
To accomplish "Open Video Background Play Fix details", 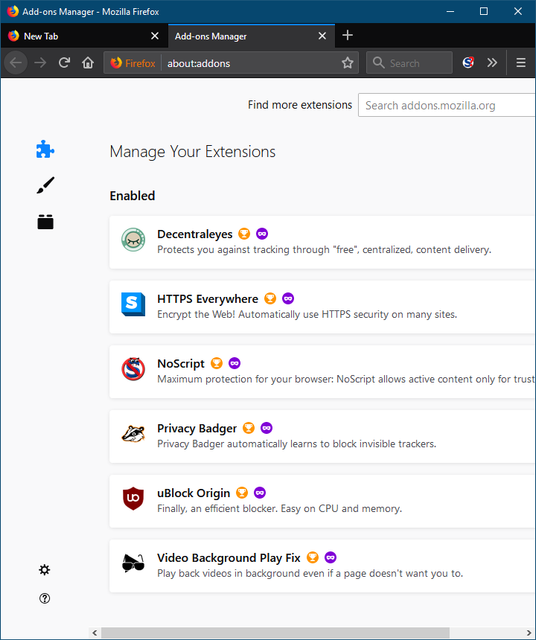I will [322, 566].
